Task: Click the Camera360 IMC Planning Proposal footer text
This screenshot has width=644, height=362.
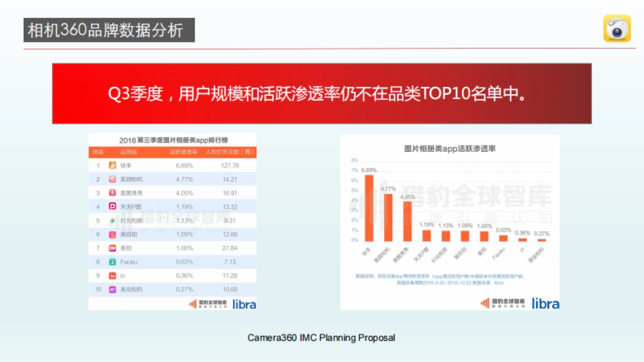Action: click(321, 338)
